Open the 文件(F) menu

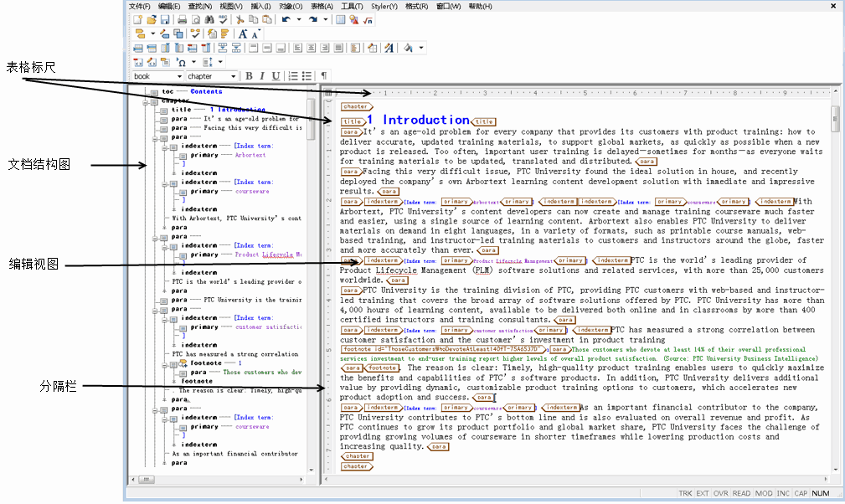click(140, 6)
